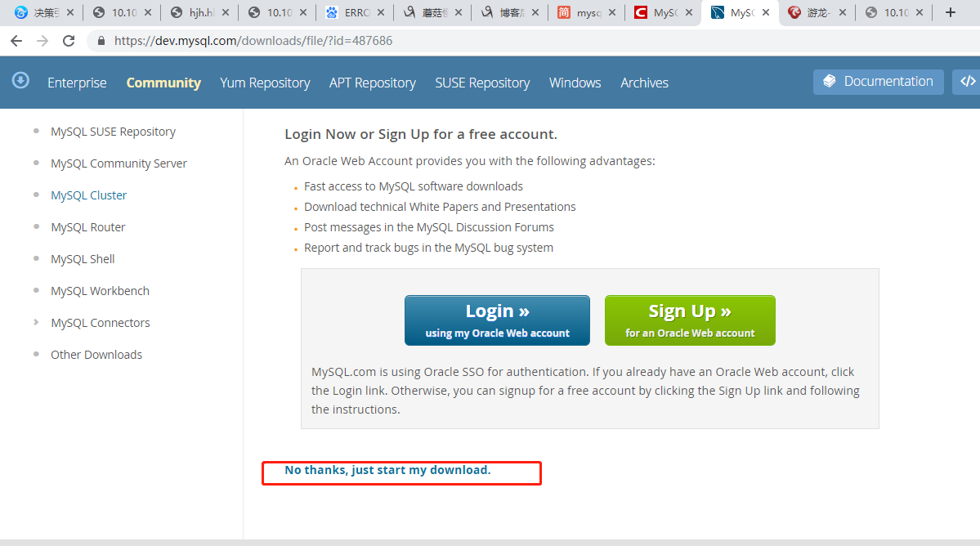This screenshot has height=546, width=980.
Task: Close the active MySQL download tab
Action: [766, 12]
